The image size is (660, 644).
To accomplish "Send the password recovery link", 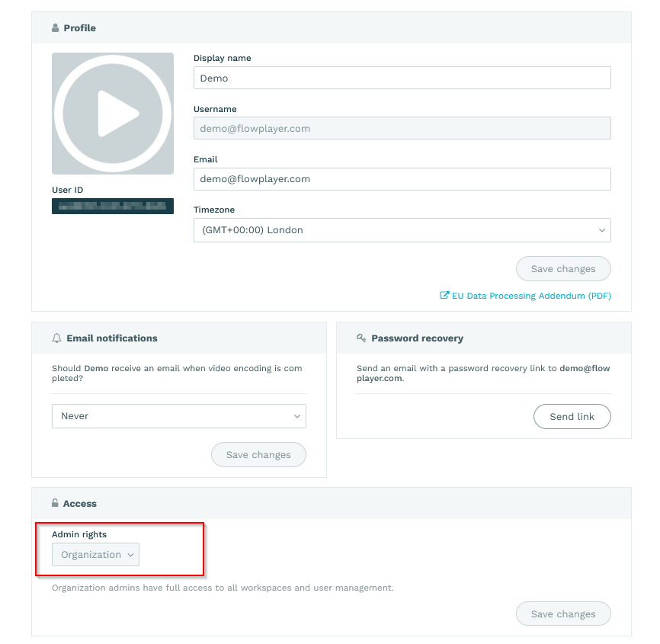I will pyautogui.click(x=572, y=416).
